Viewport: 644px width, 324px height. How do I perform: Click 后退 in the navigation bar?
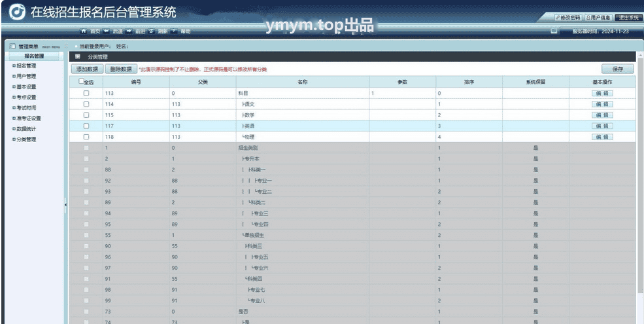118,31
